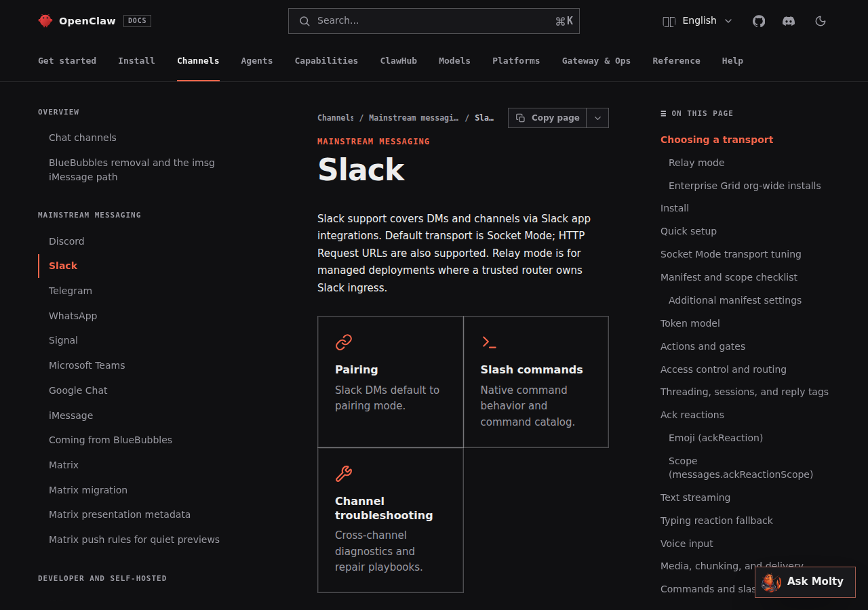The height and width of the screenshot is (610, 868).
Task: Click the Copy page button
Action: click(x=547, y=118)
